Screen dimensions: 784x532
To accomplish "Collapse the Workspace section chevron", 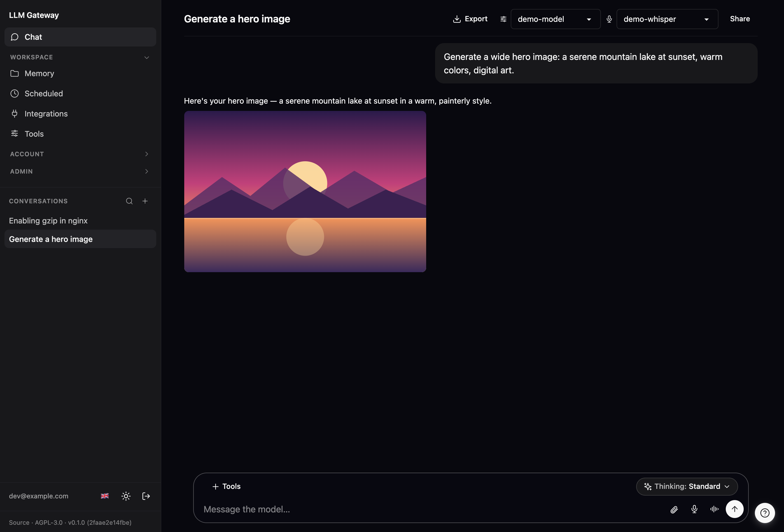I will click(146, 57).
